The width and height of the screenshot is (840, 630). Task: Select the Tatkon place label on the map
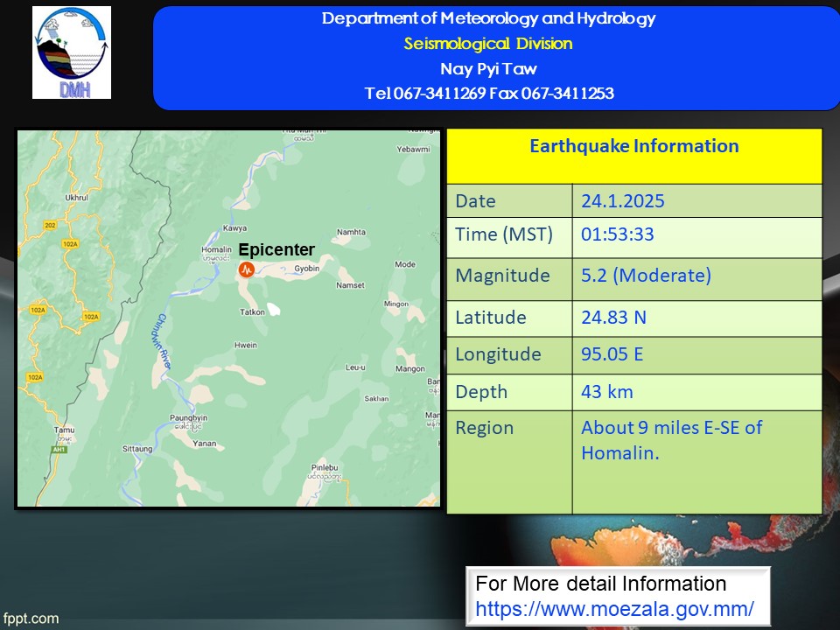point(252,312)
